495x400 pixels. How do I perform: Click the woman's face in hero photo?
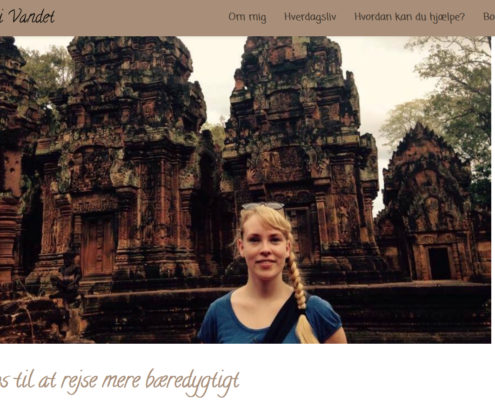(264, 246)
